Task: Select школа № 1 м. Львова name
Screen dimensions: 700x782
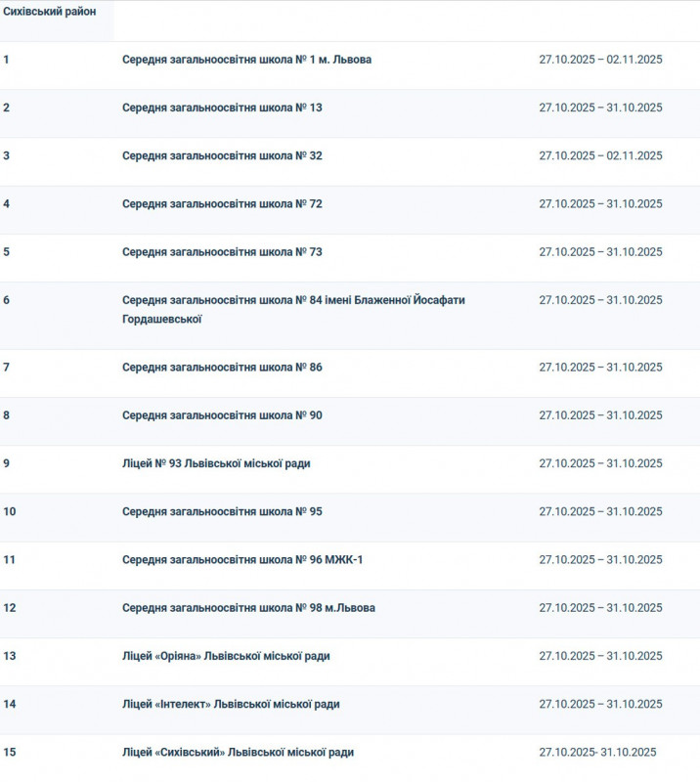Action: click(246, 60)
